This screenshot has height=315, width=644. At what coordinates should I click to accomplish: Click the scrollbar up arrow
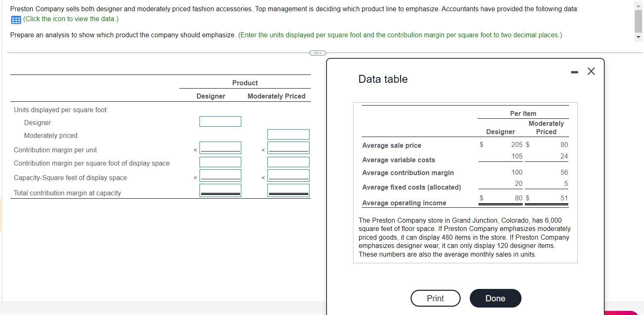tap(638, 6)
